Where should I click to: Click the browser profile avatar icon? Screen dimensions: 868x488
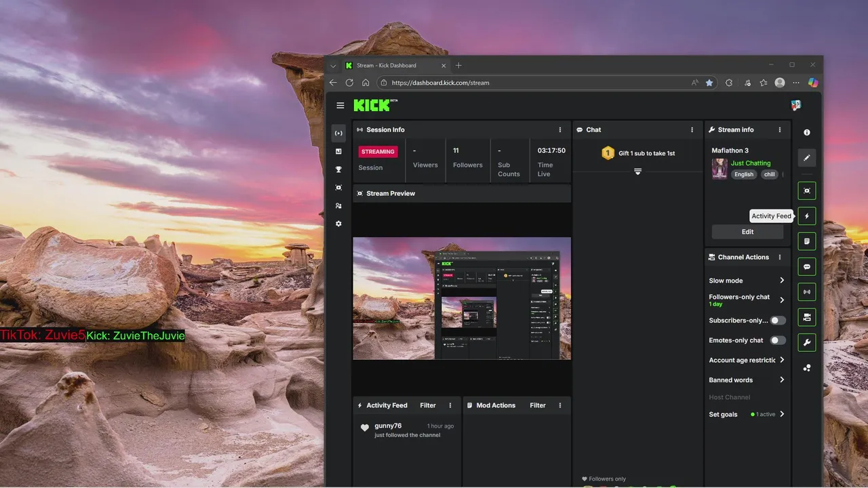(x=780, y=83)
